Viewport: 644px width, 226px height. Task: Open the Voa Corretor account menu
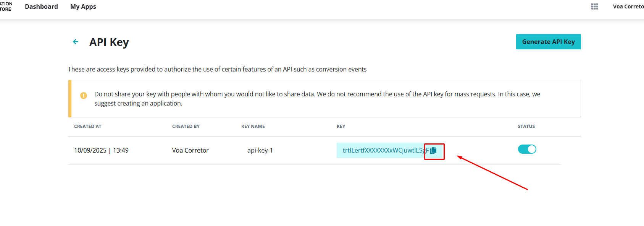[628, 7]
